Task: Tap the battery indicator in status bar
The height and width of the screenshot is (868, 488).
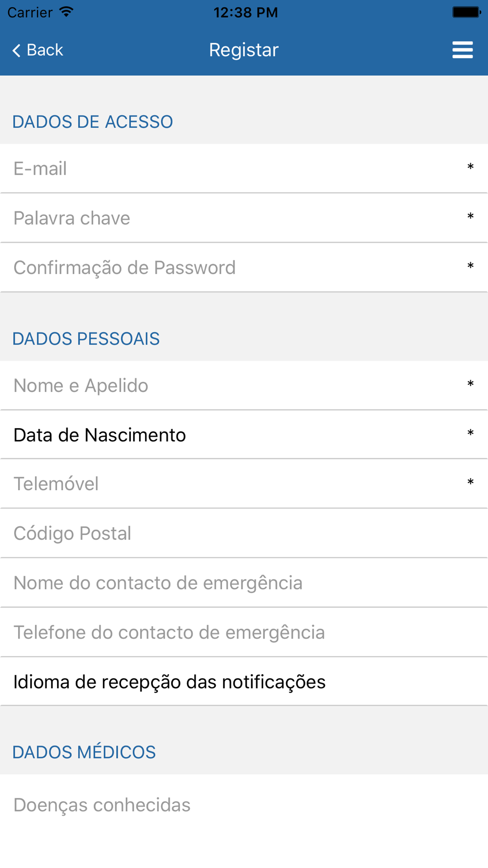Action: point(466,12)
